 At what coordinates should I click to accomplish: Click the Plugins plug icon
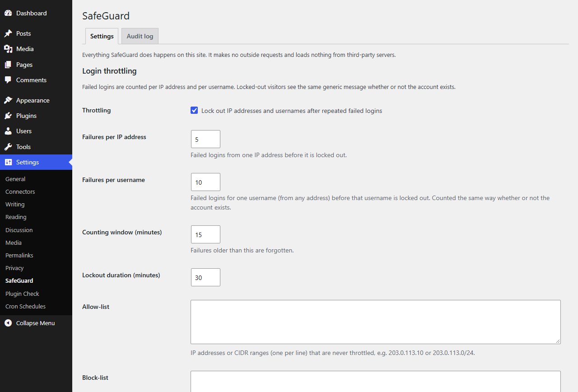pyautogui.click(x=8, y=116)
